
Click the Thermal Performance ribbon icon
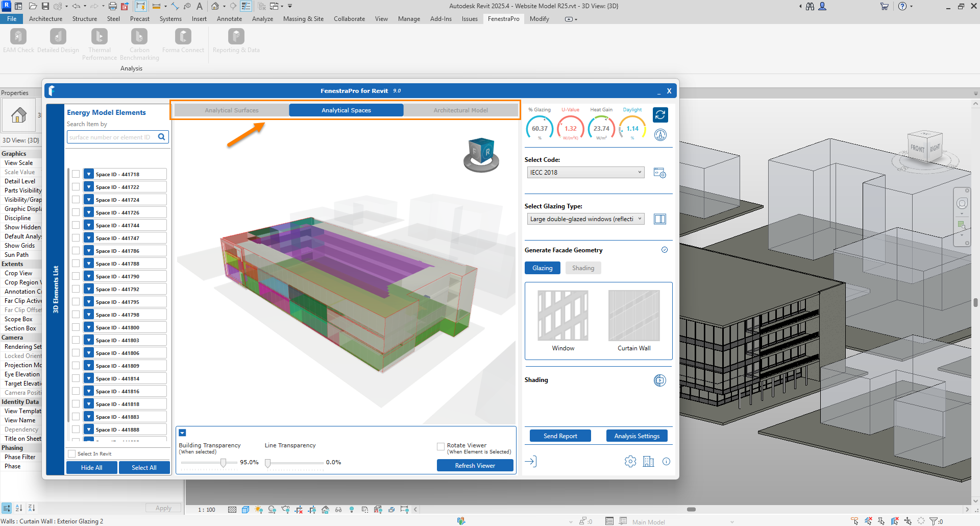pos(100,37)
